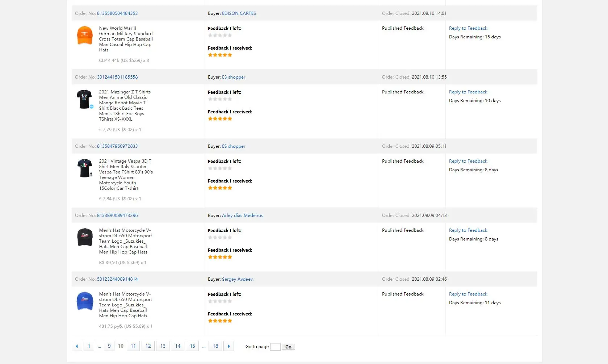Click the 'Feedback I left' stars for Arley's order
Screen dimensions: 608x364
click(220, 238)
